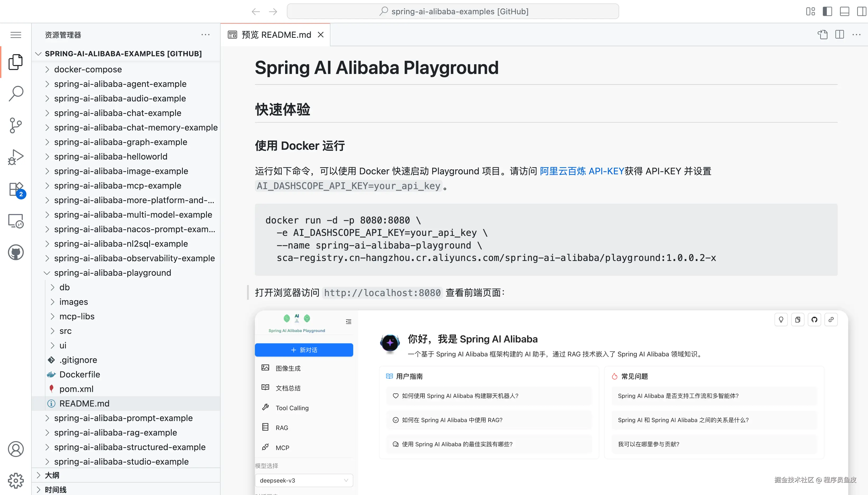Open Dockerfile in the file tree
The height and width of the screenshot is (495, 868).
(80, 374)
